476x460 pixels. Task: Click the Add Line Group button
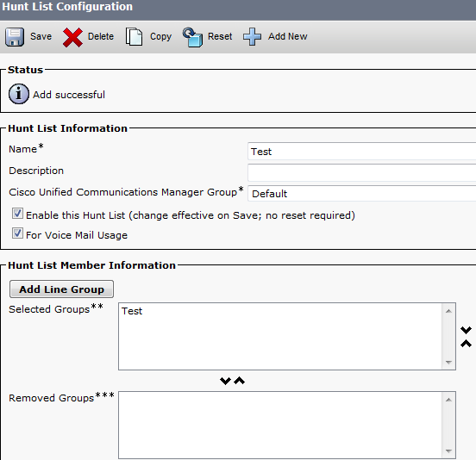coord(61,289)
